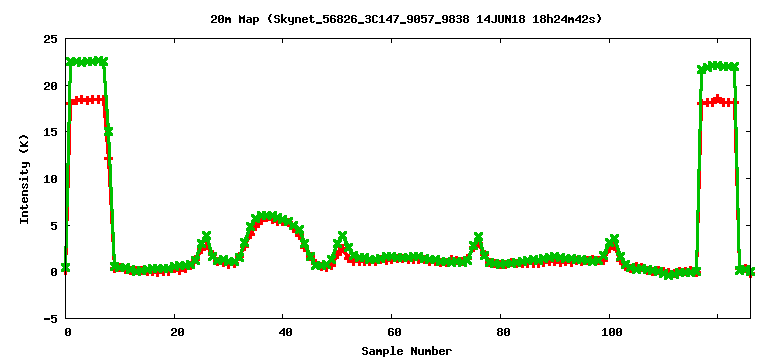Click the 'Sample Number' x-axis label
768x360 pixels.
[407, 351]
